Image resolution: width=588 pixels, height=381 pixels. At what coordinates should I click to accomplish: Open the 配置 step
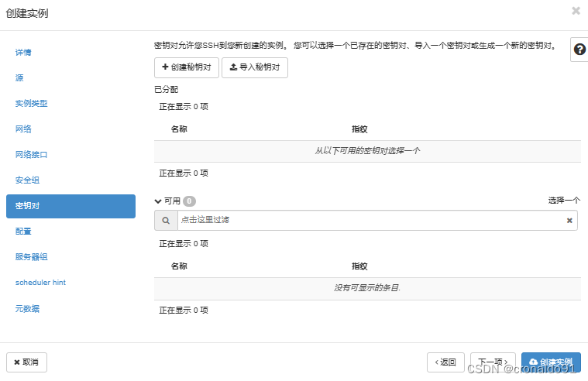point(23,232)
